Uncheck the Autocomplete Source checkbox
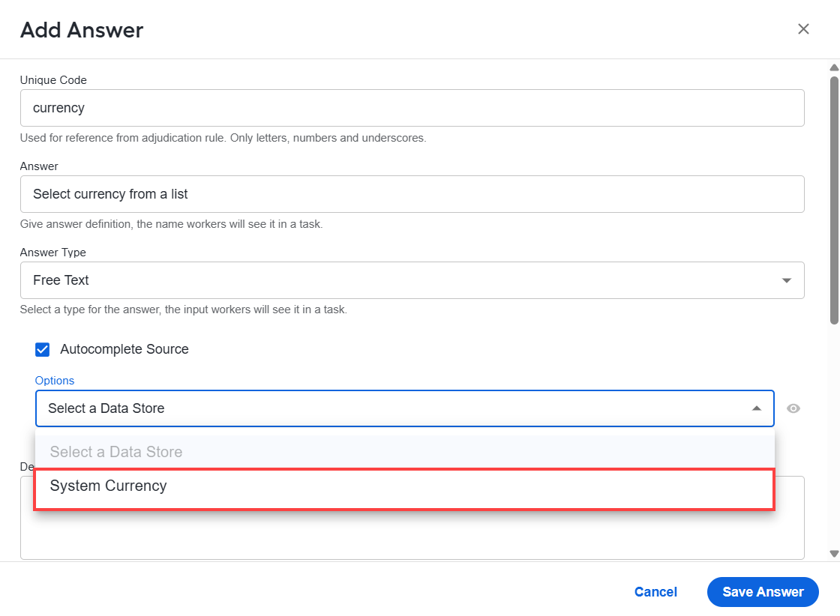840x616 pixels. (x=42, y=349)
